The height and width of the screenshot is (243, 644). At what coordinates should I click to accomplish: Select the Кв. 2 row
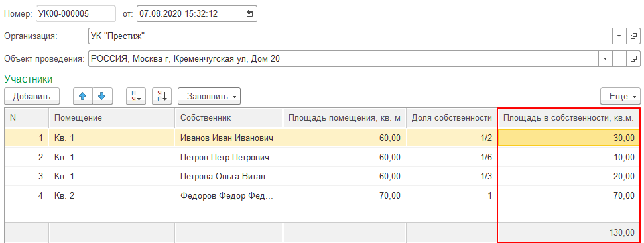tap(322, 195)
